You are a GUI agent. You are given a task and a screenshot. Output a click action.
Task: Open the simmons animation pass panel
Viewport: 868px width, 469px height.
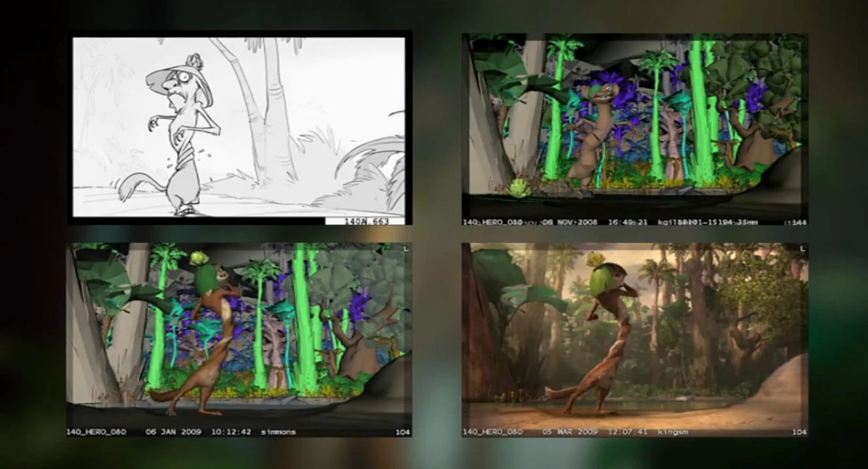(x=239, y=340)
